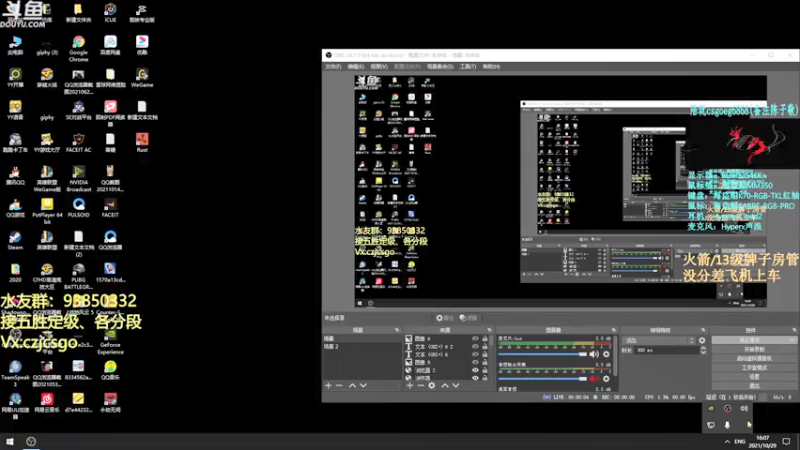Open the 此电脑 (This PC) icon

(x=15, y=45)
